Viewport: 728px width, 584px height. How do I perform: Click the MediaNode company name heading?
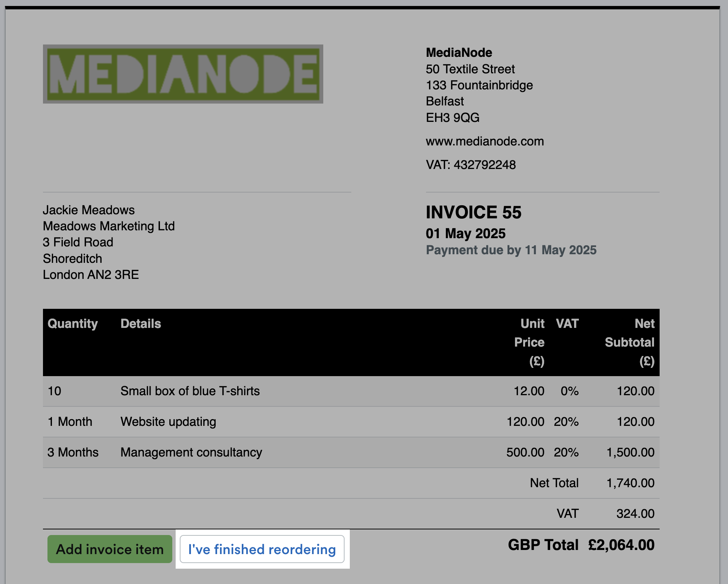coord(459,53)
